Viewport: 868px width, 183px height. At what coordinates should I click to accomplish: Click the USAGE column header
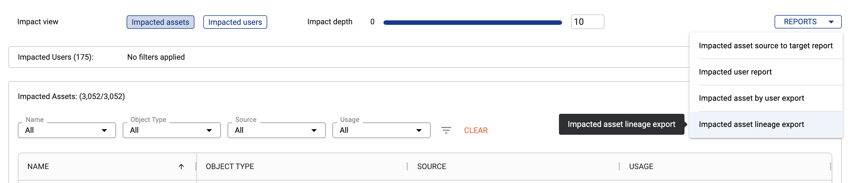click(641, 167)
